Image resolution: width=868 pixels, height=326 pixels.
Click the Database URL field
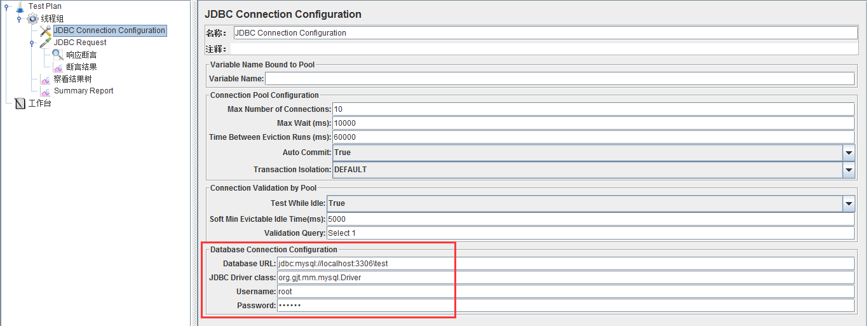click(566, 263)
